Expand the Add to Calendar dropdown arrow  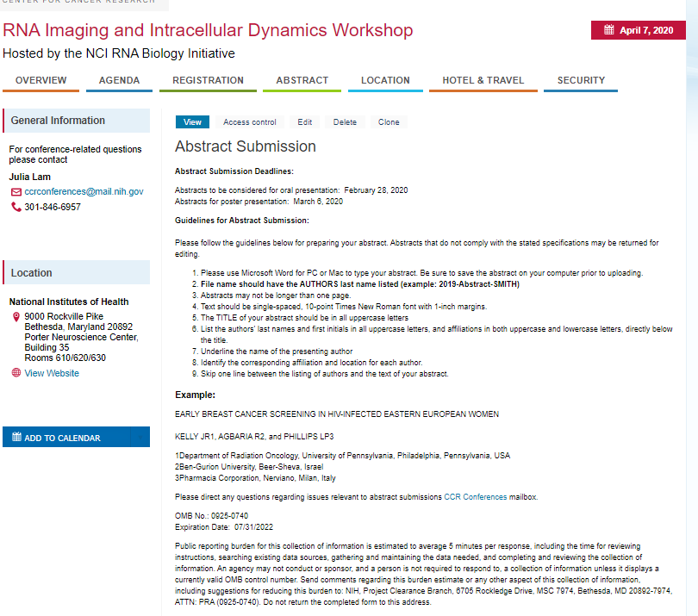point(140,437)
